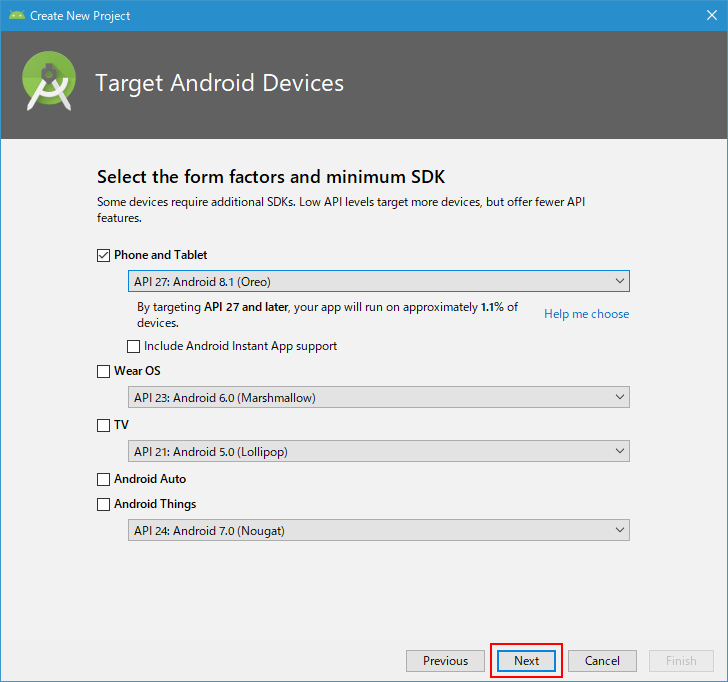Open the API 24 Nougat Android Things dropdown
The image size is (728, 682).
[378, 530]
